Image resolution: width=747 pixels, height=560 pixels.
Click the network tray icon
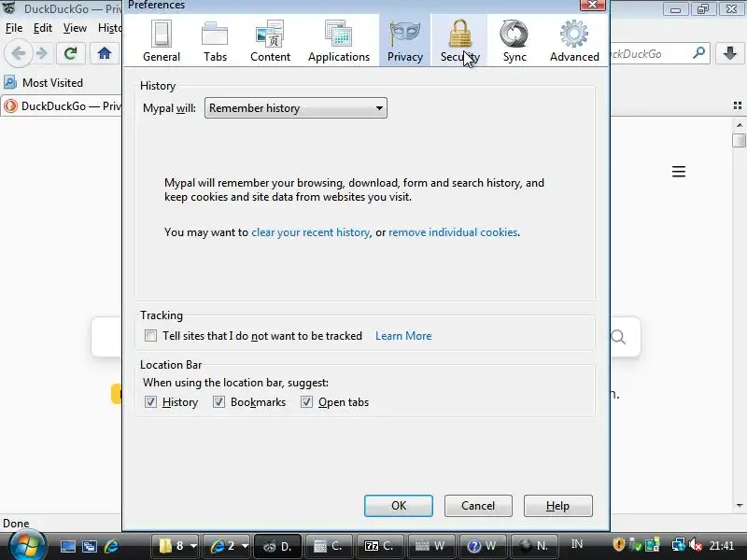[x=678, y=544]
